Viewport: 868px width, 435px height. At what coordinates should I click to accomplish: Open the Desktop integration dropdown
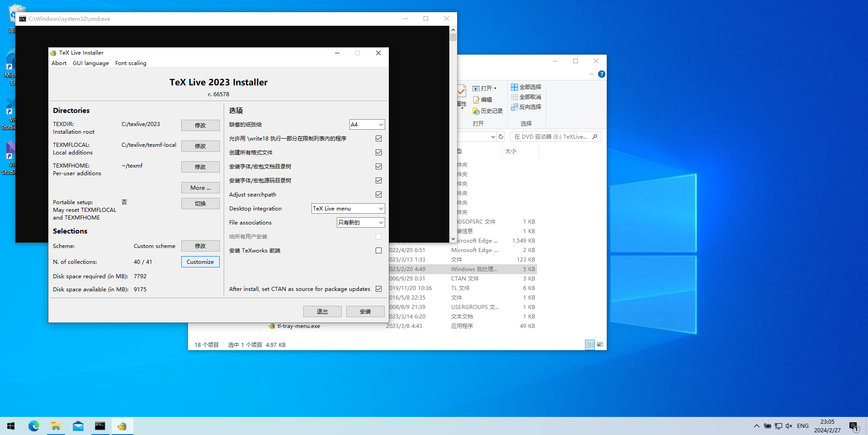[x=348, y=209]
